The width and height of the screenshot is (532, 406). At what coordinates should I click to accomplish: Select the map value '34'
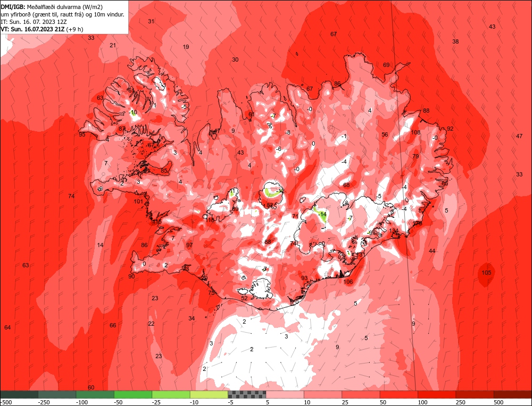192,318
